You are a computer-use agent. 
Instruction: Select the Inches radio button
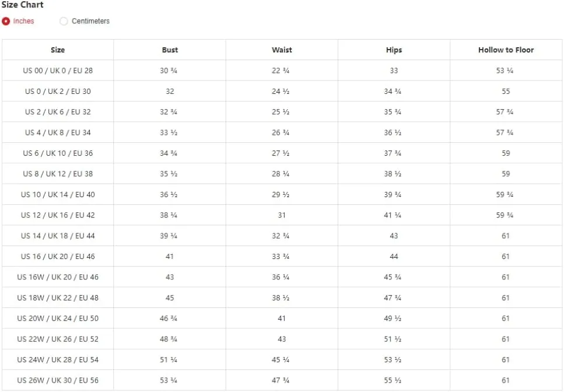pos(6,21)
